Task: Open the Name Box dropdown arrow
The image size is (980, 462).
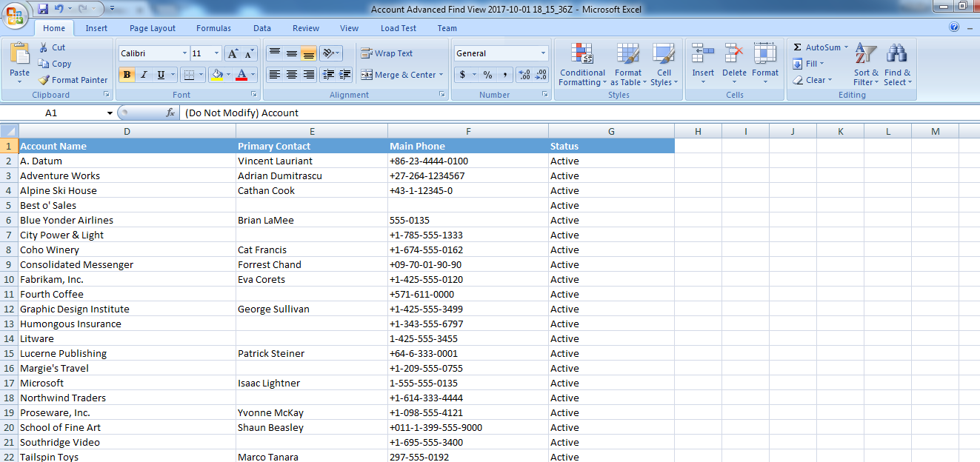Action: tap(110, 113)
